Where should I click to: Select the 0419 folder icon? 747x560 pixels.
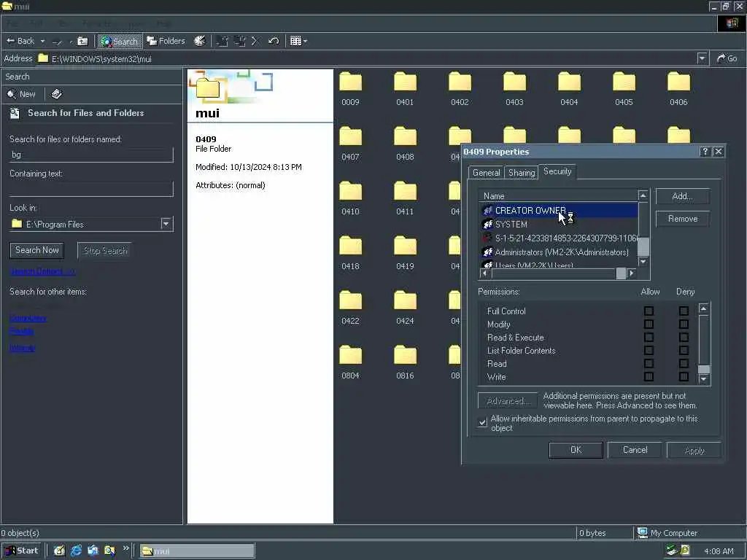(406, 246)
